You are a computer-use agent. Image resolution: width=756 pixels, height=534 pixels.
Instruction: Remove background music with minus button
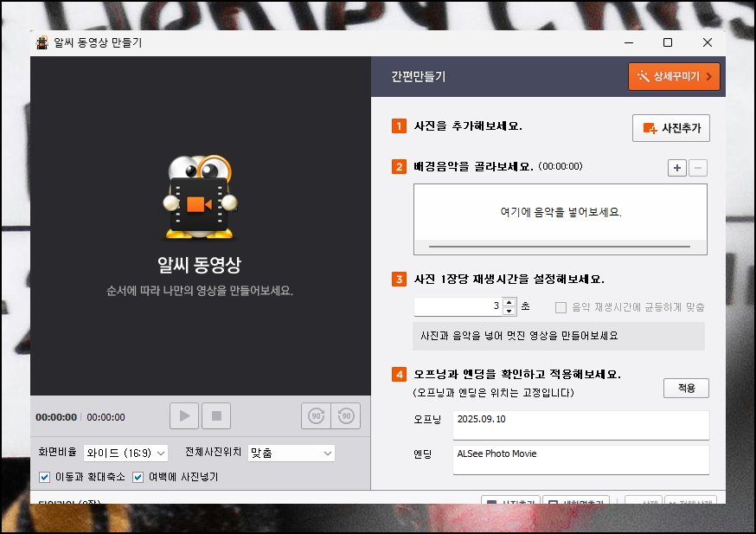(x=698, y=168)
